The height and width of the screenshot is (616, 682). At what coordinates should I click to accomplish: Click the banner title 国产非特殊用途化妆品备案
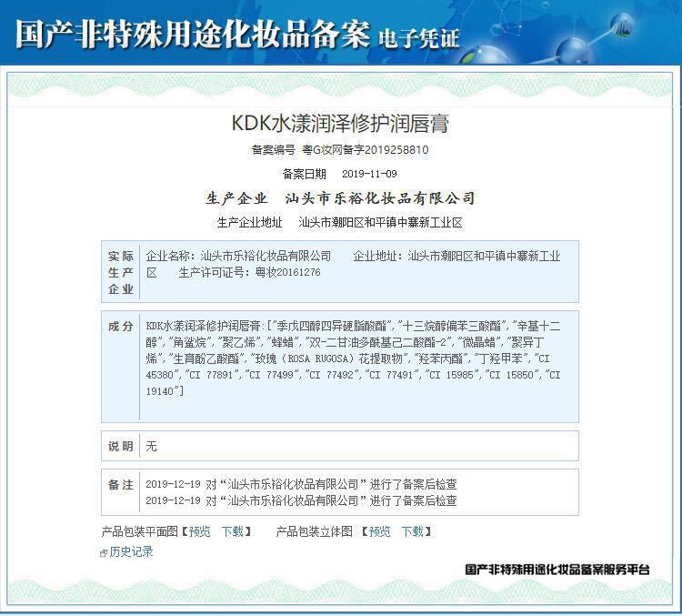tap(193, 34)
